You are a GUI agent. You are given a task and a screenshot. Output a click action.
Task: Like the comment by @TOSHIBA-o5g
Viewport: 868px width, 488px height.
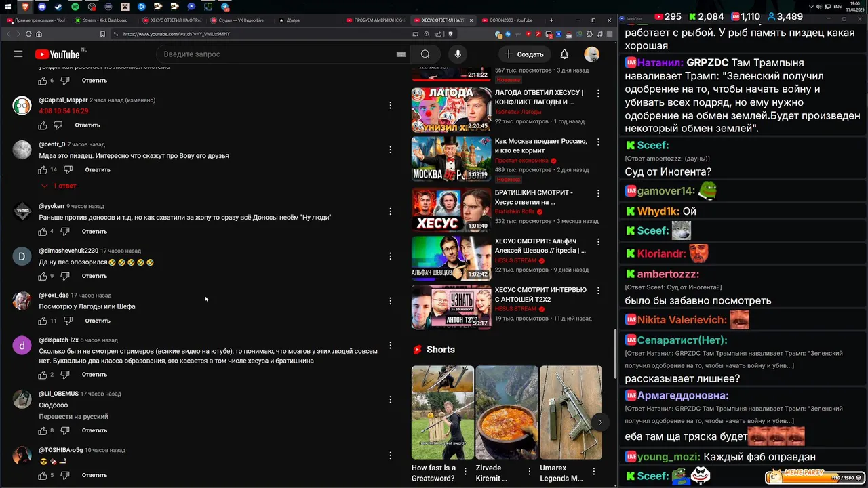[x=43, y=475]
